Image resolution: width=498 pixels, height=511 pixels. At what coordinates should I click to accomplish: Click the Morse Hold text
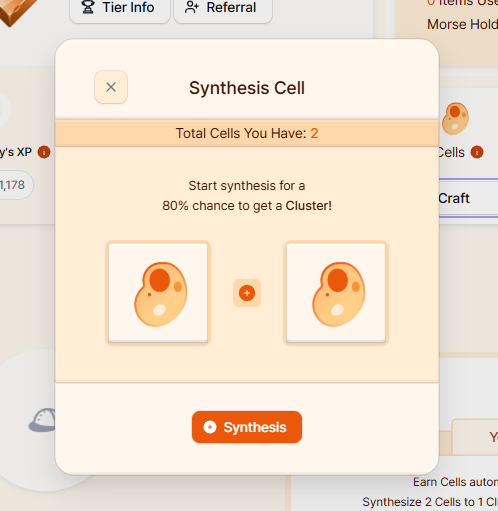tap(462, 24)
